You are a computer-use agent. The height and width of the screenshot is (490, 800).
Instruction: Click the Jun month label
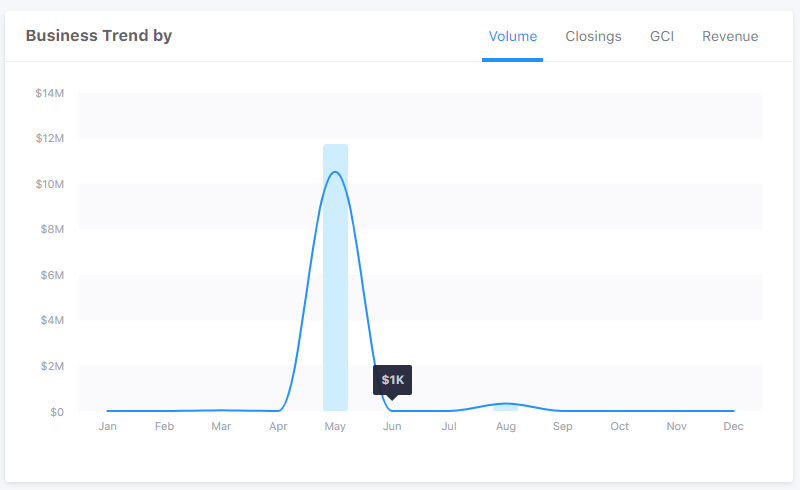click(392, 426)
